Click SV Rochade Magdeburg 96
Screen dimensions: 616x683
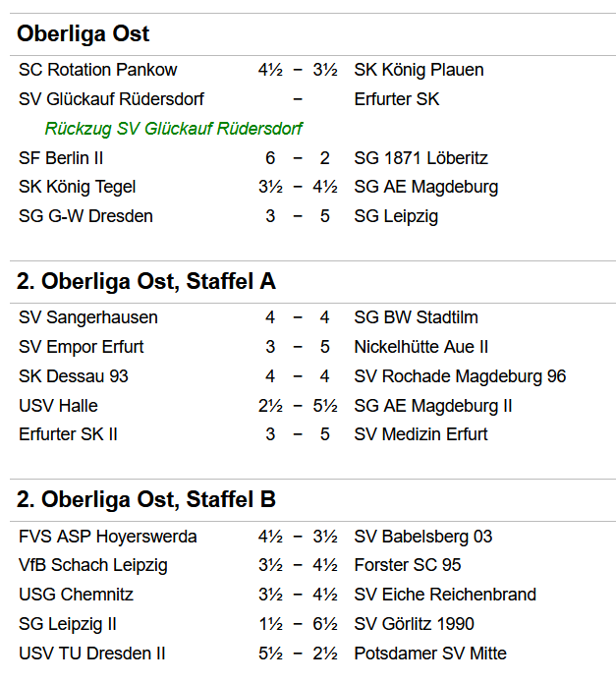[460, 376]
